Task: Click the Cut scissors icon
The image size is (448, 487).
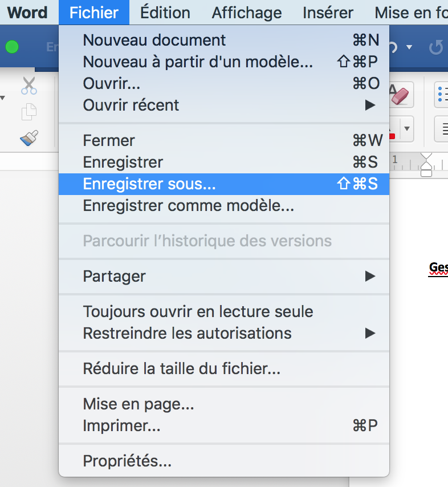Action: pyautogui.click(x=29, y=86)
